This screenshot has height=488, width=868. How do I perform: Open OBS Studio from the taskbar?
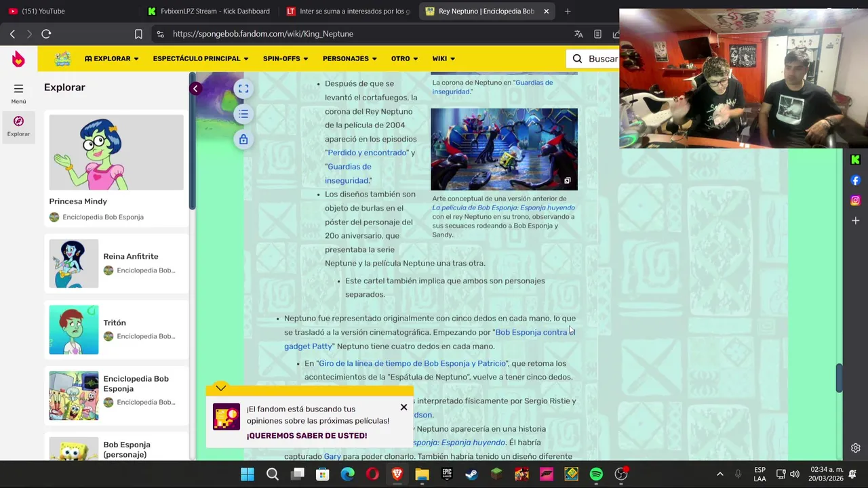[621, 474]
